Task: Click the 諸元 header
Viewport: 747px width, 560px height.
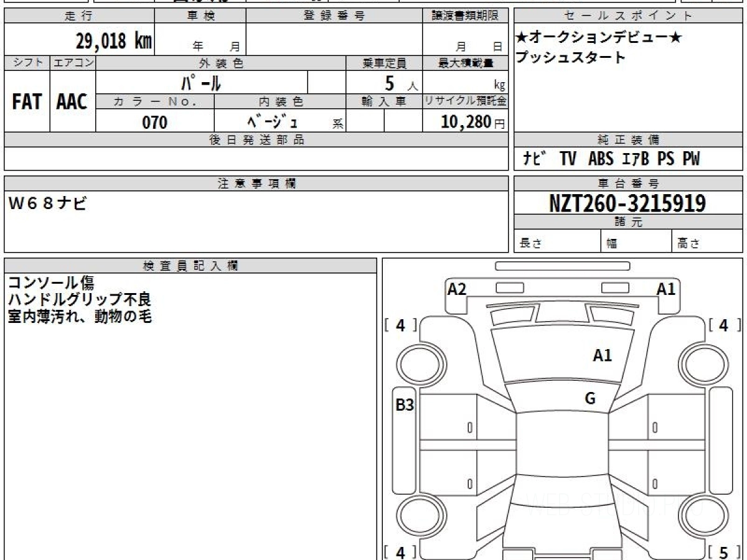Action: tap(629, 222)
